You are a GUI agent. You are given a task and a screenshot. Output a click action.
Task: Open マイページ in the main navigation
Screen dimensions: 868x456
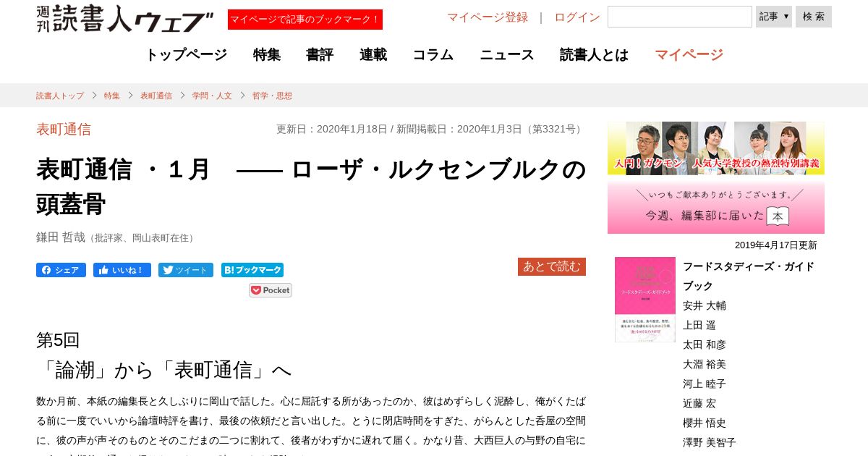tap(689, 54)
